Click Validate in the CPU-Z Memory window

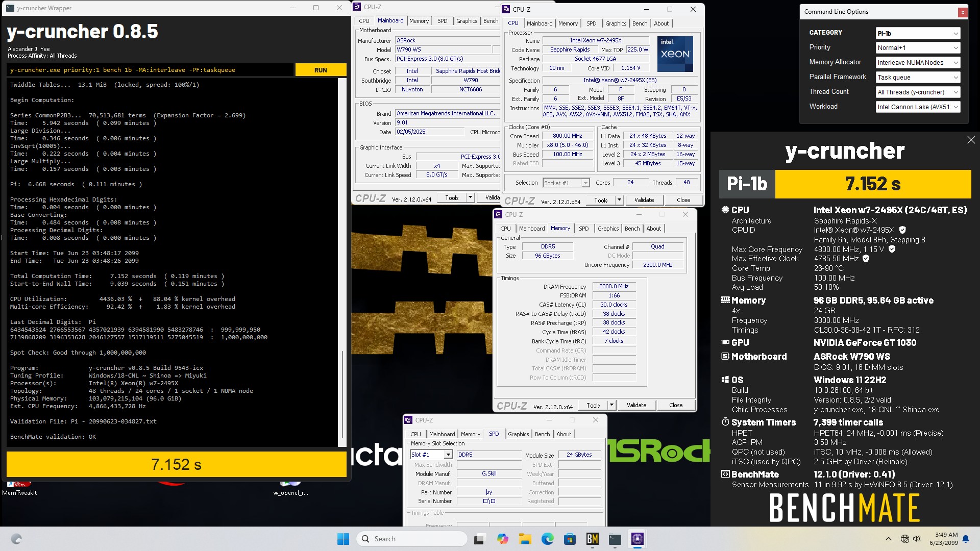pos(636,405)
